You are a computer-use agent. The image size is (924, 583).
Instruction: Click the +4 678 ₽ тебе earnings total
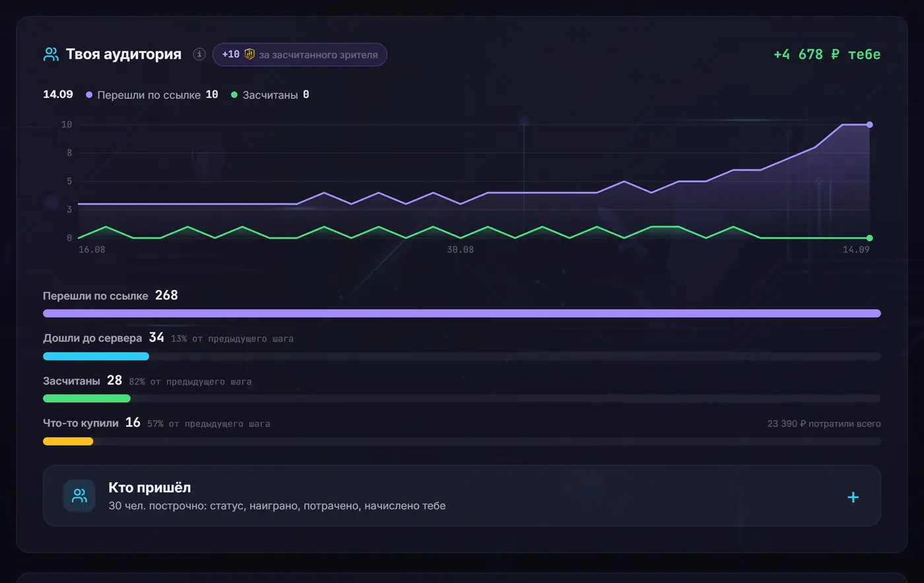click(x=827, y=54)
